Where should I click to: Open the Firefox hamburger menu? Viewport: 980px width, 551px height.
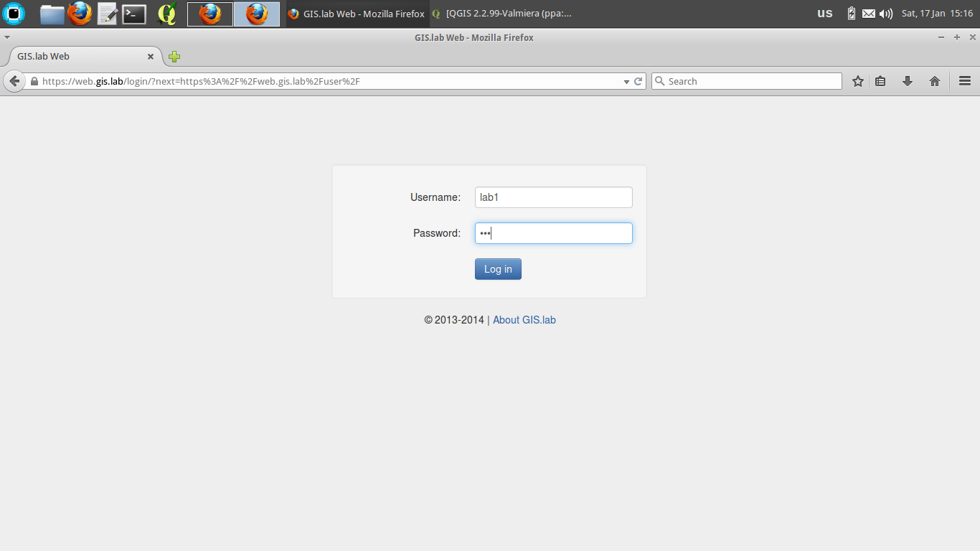(x=965, y=81)
